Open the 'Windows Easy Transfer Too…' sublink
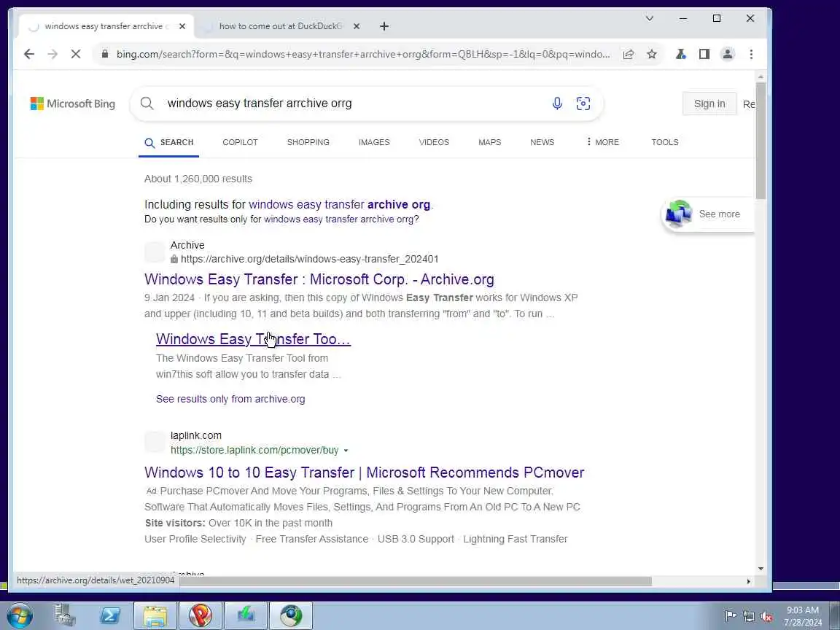The width and height of the screenshot is (840, 630). coord(254,339)
